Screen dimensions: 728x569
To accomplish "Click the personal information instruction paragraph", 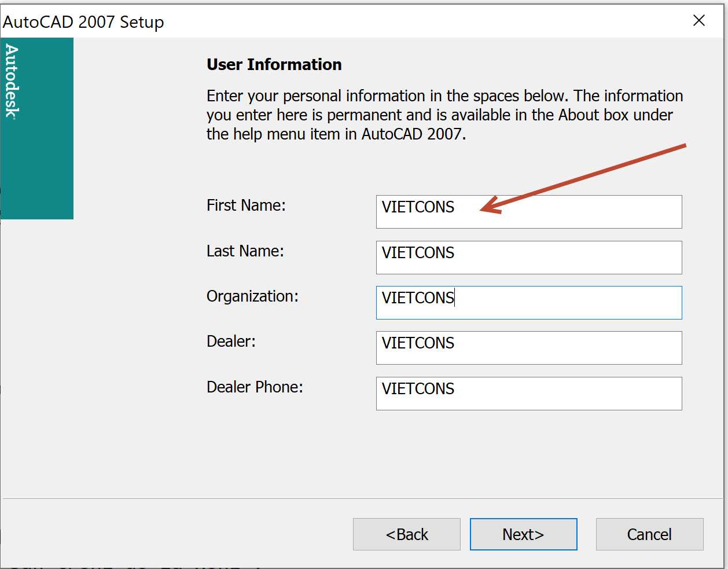I will pyautogui.click(x=444, y=115).
